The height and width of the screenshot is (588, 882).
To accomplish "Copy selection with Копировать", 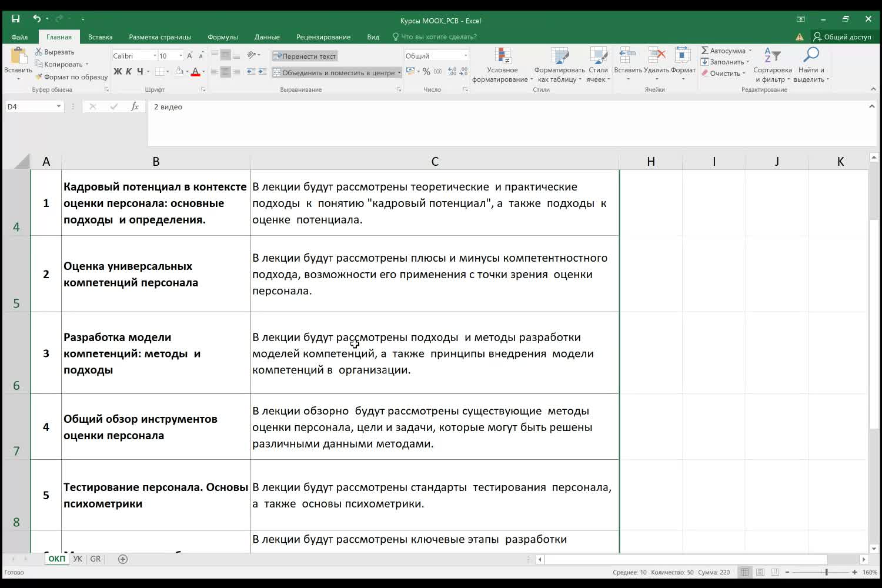I will pyautogui.click(x=59, y=64).
